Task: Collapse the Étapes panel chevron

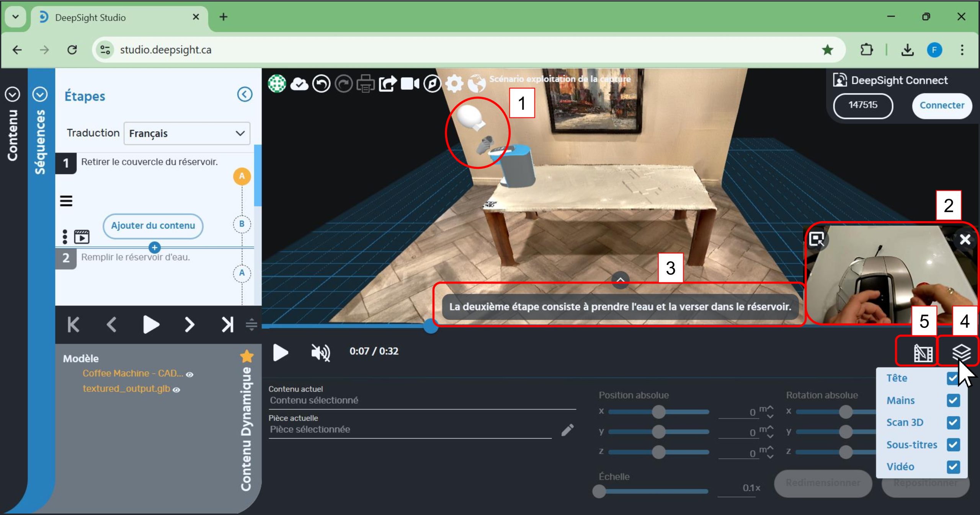Action: 245,94
